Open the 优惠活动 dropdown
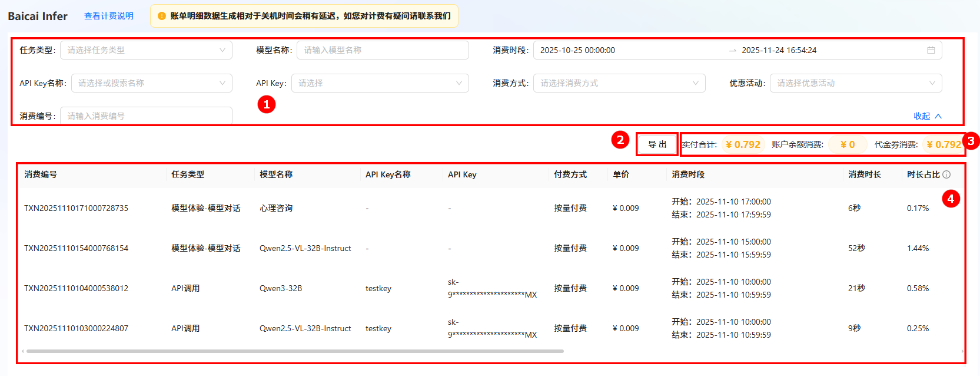Image resolution: width=980 pixels, height=376 pixels. pos(856,83)
